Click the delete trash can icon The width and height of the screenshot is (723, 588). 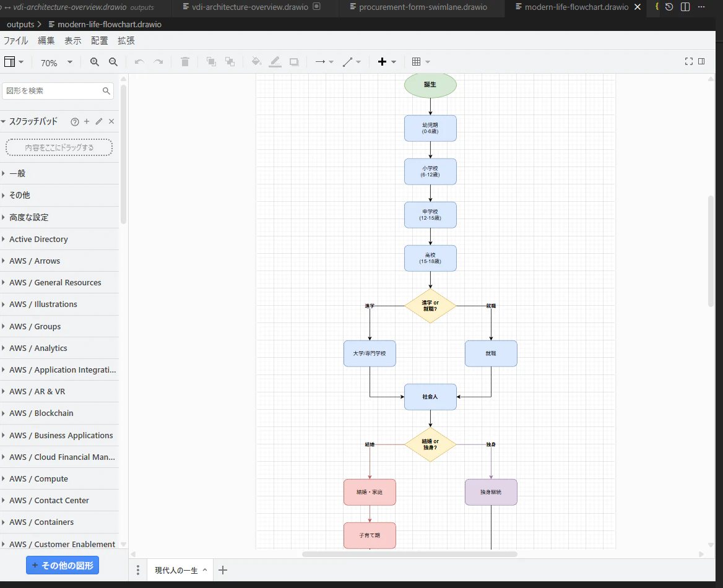pyautogui.click(x=185, y=62)
